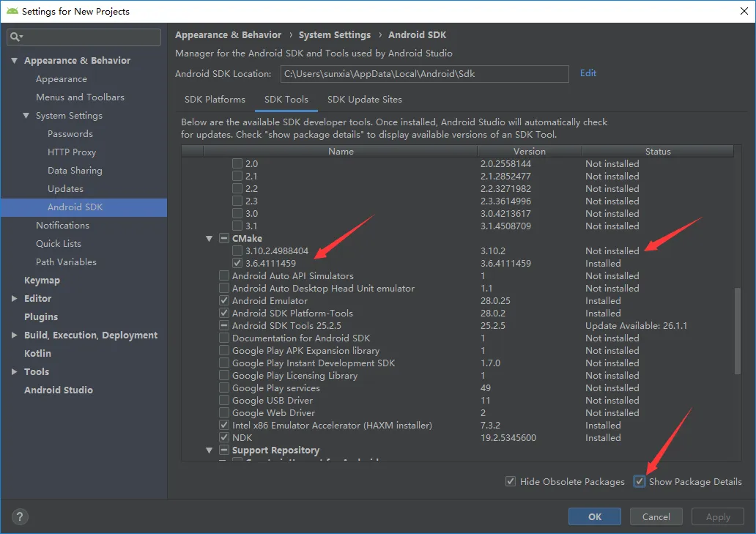Viewport: 756px width, 534px height.
Task: Sort by the Name column header
Action: (x=341, y=152)
